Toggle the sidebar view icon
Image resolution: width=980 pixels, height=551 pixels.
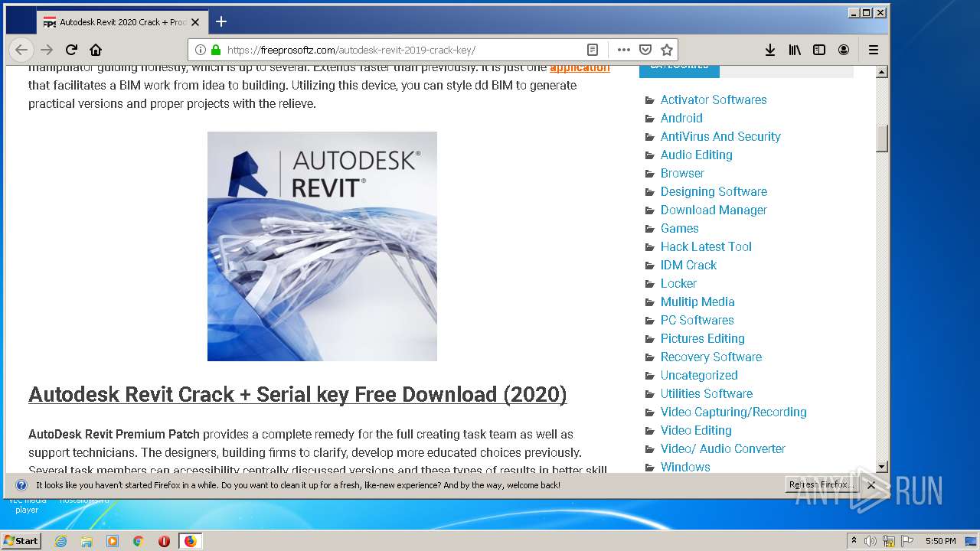click(819, 50)
